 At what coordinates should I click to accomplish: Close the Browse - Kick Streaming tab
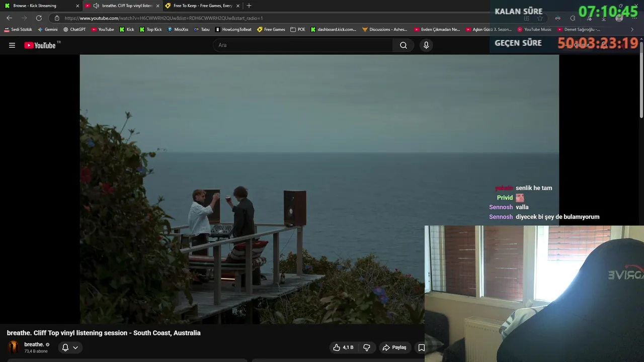pyautogui.click(x=77, y=6)
